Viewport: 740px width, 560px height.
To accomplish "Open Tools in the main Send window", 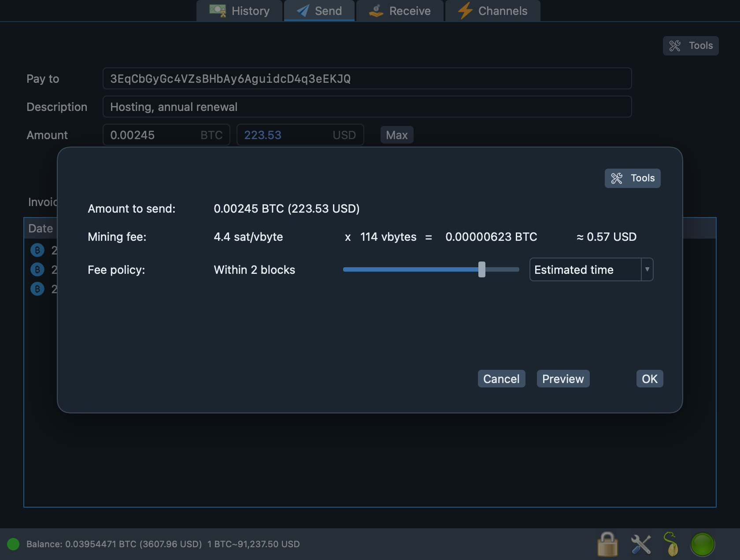I will 691,46.
